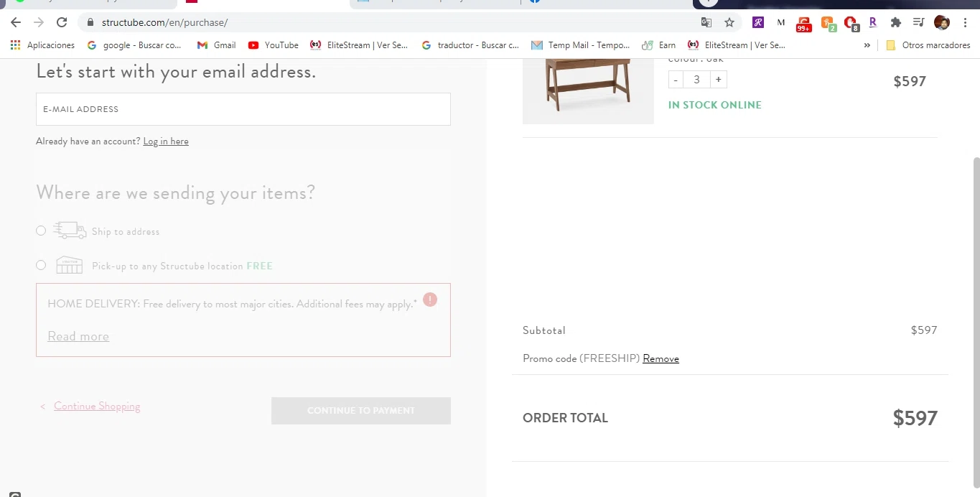Reload the Structube purchase page

pyautogui.click(x=62, y=22)
